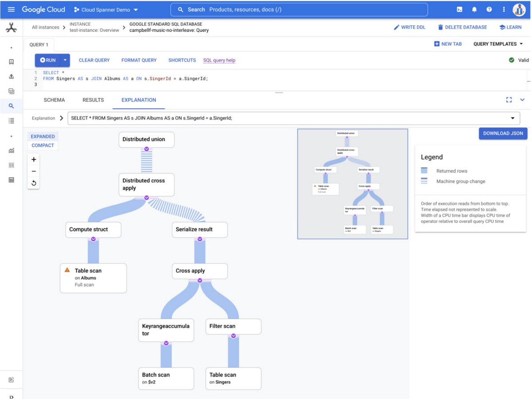
Task: Click the Distributed cross apply node
Action: click(146, 184)
